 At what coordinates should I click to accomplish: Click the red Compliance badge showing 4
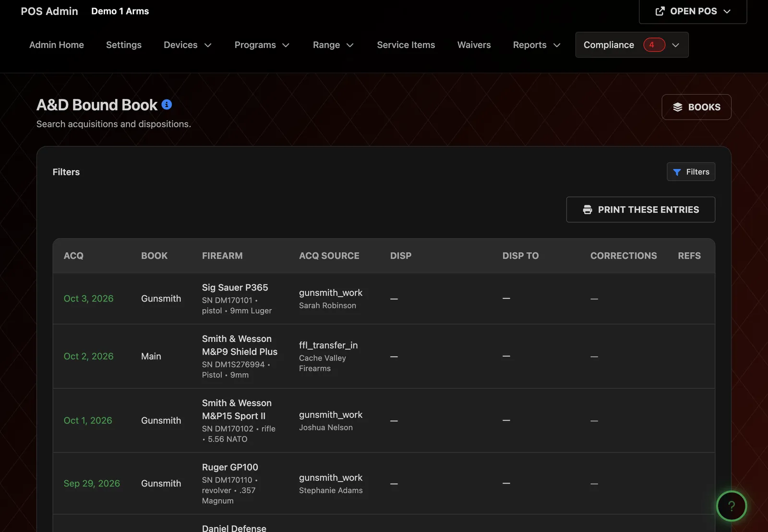pyautogui.click(x=654, y=45)
